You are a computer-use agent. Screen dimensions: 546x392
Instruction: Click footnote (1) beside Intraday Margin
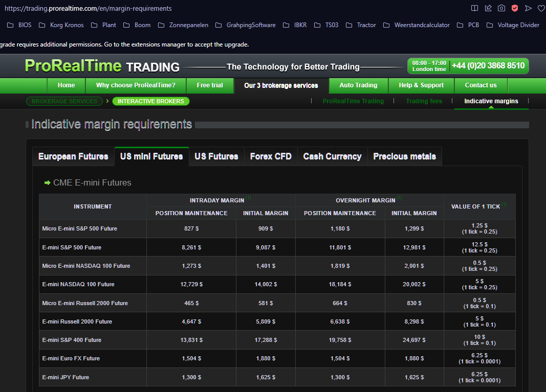[x=248, y=198]
